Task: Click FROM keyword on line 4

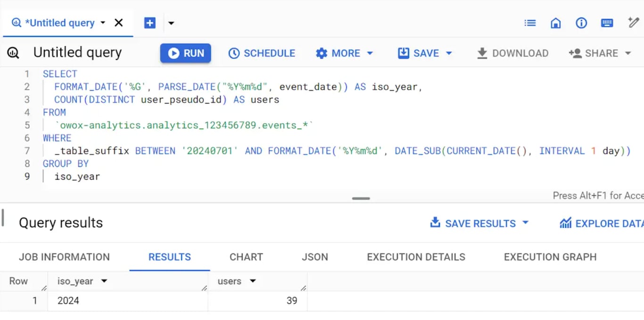Action: pos(54,112)
